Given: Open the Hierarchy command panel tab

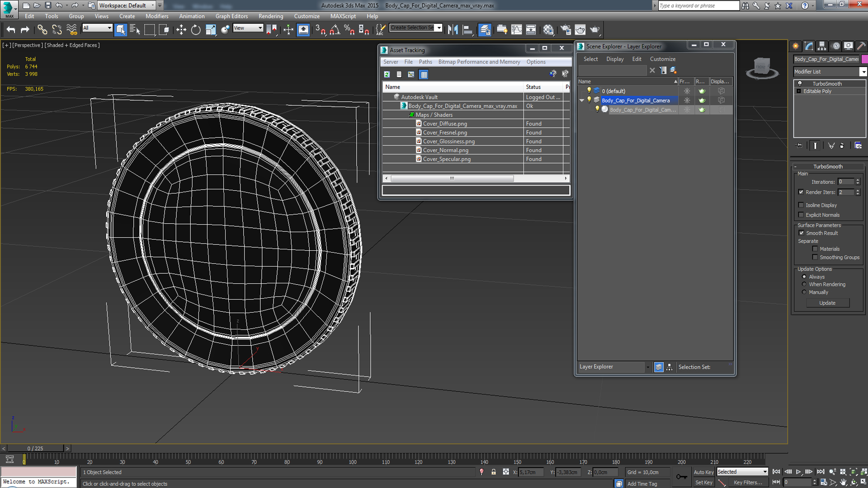Looking at the screenshot, I should point(822,46).
